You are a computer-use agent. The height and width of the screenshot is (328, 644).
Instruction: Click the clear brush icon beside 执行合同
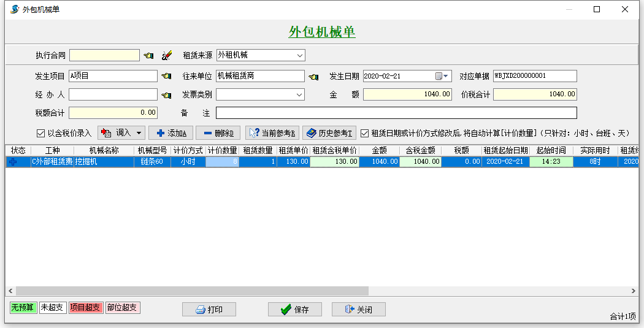167,56
